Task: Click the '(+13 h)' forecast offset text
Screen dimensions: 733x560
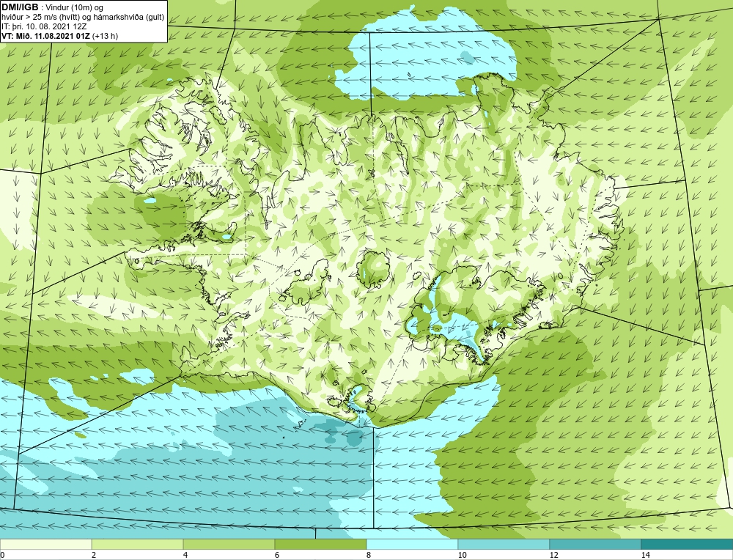Action: [105, 35]
